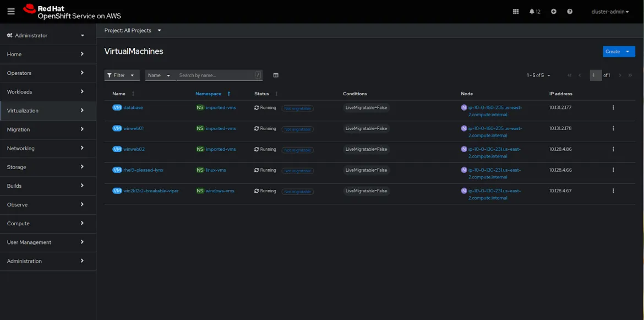The height and width of the screenshot is (320, 644).
Task: Open kebab menu for winweb02 VM
Action: pos(613,149)
